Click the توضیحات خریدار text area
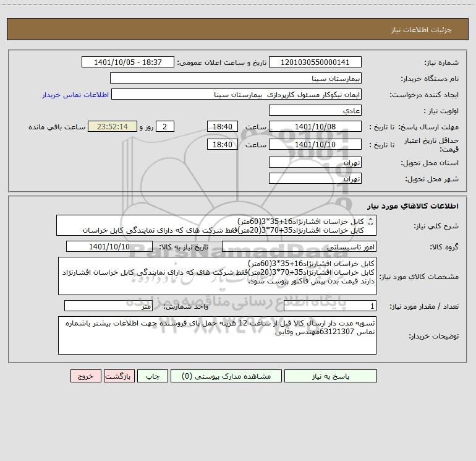This screenshot has height=461, width=476. pos(217,335)
